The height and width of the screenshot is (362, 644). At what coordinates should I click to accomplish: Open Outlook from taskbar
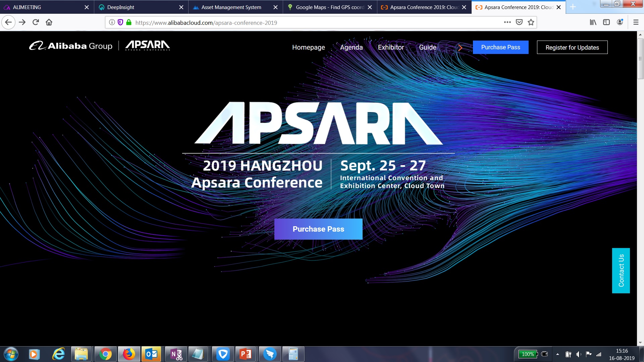(x=152, y=354)
